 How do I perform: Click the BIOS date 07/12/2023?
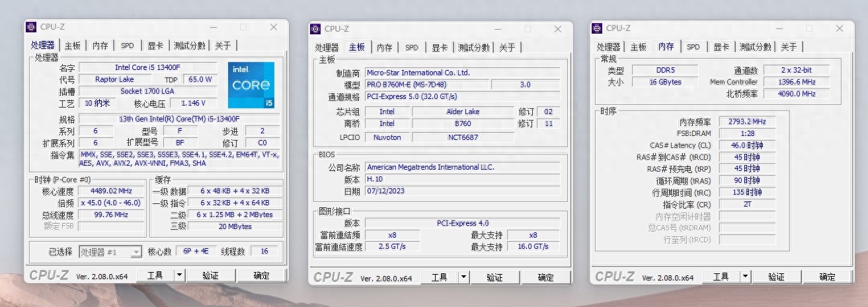[462, 191]
